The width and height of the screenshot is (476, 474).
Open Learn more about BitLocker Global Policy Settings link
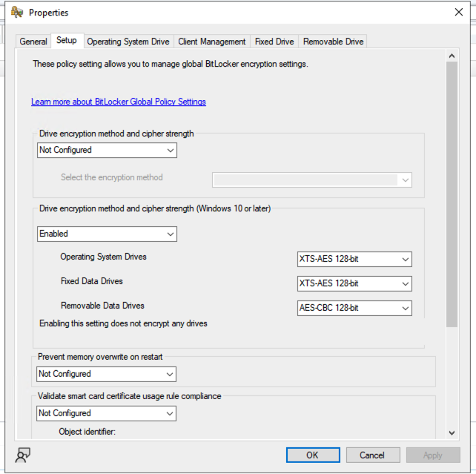point(119,102)
